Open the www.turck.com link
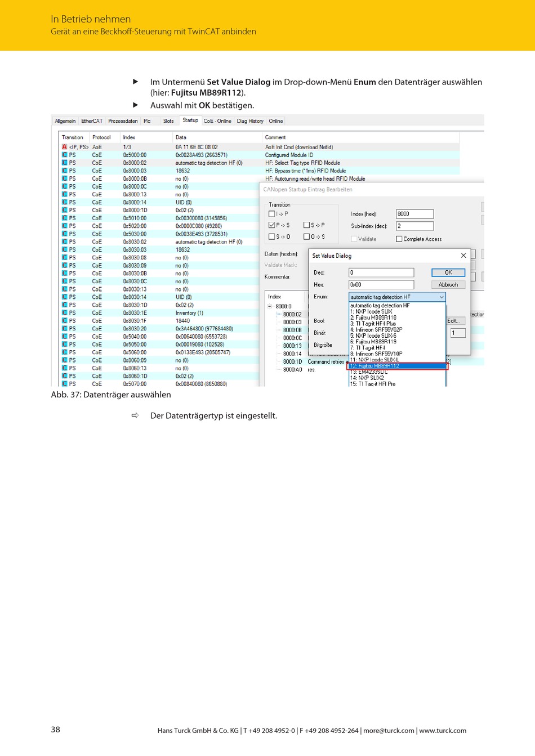Screen dimensions: 535x756 point(443,731)
